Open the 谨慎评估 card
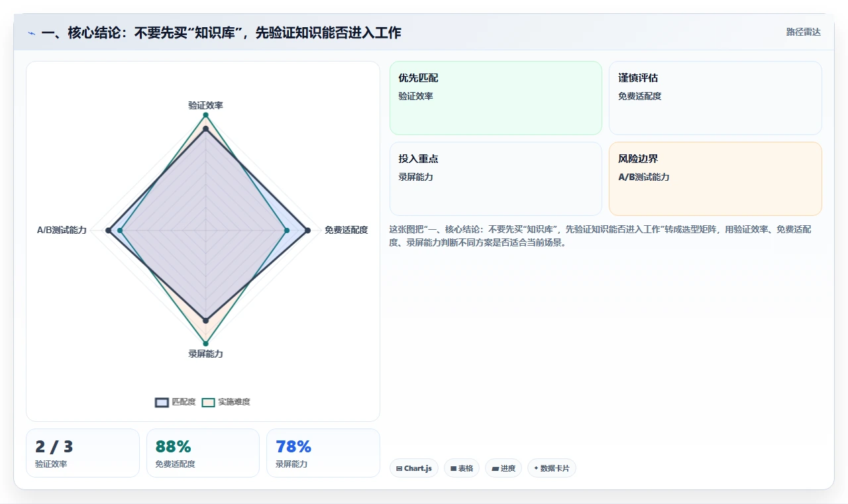Viewport: 848px width, 504px height. point(715,98)
